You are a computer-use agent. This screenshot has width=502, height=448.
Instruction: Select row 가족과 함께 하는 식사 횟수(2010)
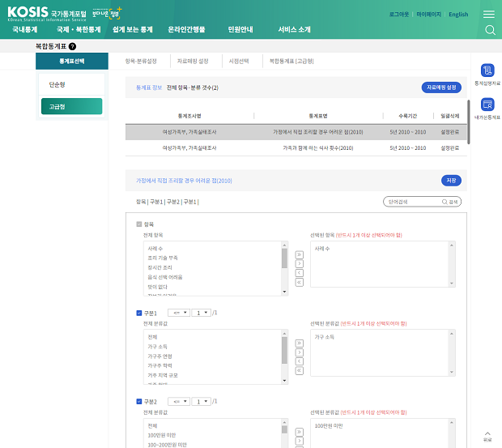point(296,148)
